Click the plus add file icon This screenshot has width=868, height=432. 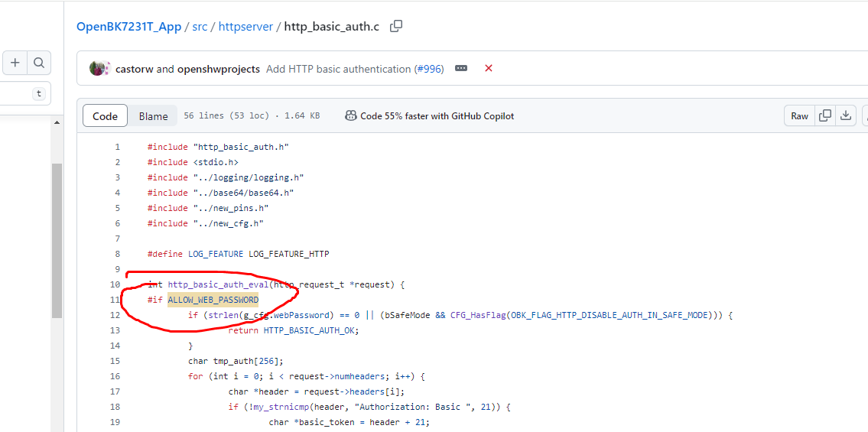[15, 63]
